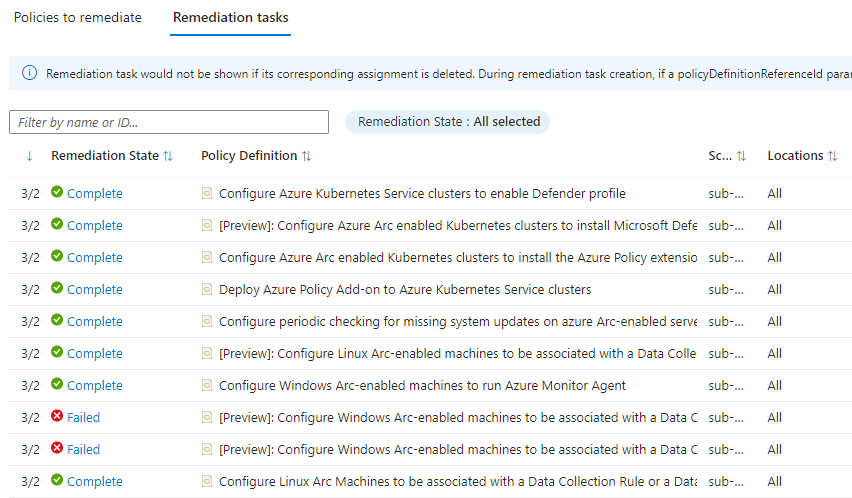
Task: Select text 'Configure Windows Arc-enabled machines to run Azure Monitor Agent'
Action: (x=422, y=386)
